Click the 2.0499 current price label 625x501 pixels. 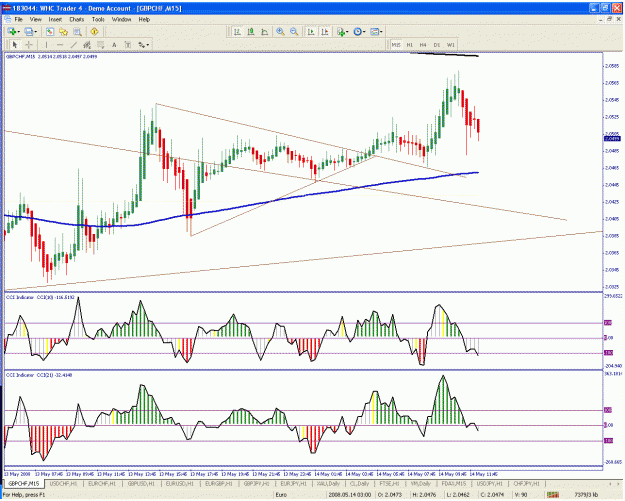tap(612, 138)
